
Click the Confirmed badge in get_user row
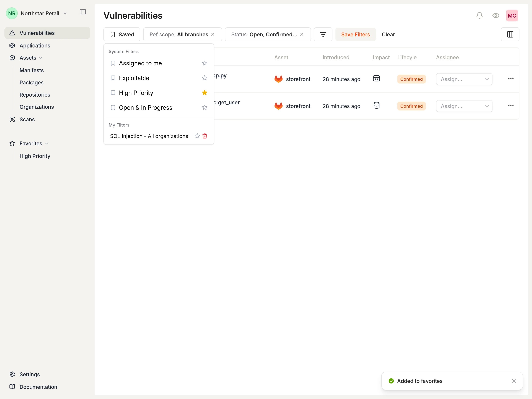coord(411,106)
